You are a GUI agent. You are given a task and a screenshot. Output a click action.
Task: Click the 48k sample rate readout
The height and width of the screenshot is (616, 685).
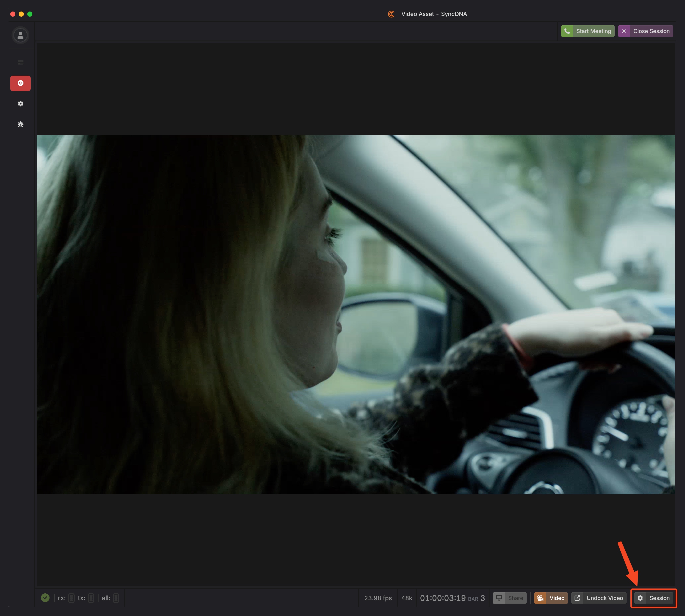(x=407, y=598)
